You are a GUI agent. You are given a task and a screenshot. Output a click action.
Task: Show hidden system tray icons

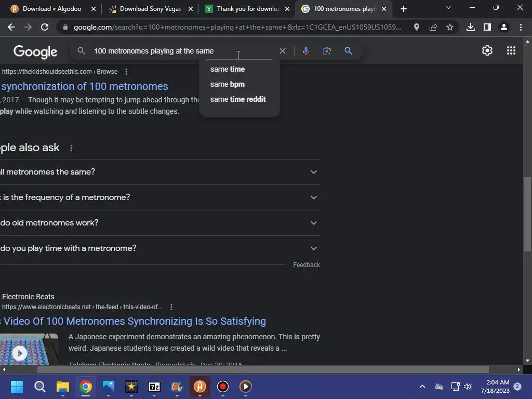(422, 387)
